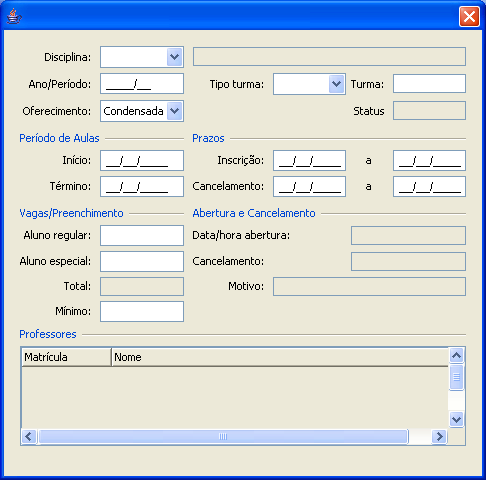Screen dimensions: 486x480
Task: Click the horizontal scrollbar left arrow
Action: point(29,436)
